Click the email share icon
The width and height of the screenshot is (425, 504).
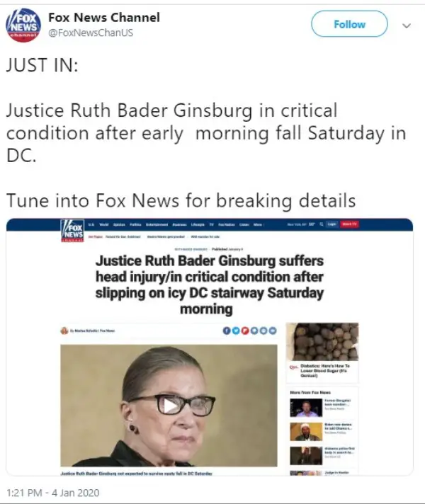pyautogui.click(x=273, y=331)
